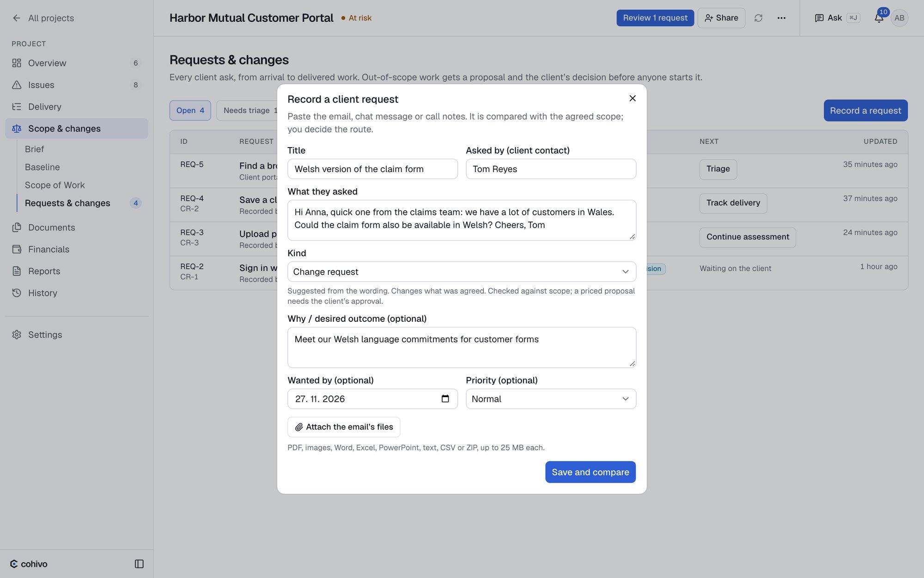Screen dimensions: 924x578
Task: Click the Asked by input field
Action: (x=551, y=169)
